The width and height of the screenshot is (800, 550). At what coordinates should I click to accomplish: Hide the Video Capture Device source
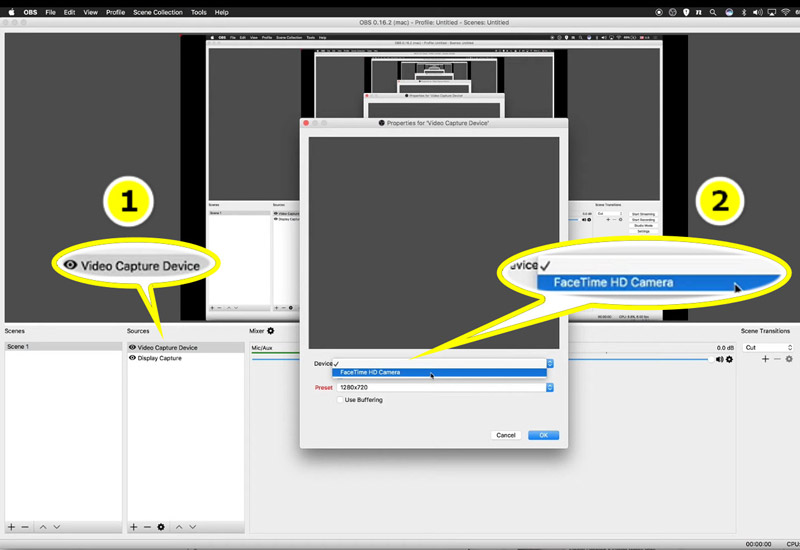132,348
